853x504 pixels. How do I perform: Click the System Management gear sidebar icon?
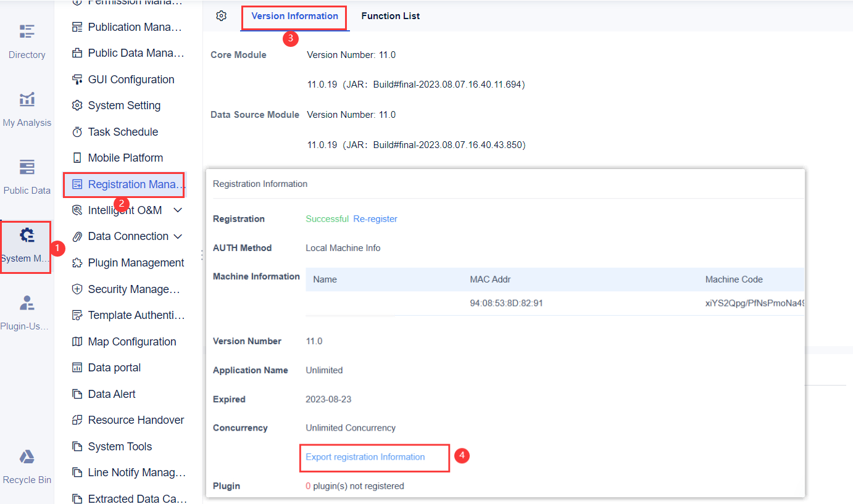[27, 242]
